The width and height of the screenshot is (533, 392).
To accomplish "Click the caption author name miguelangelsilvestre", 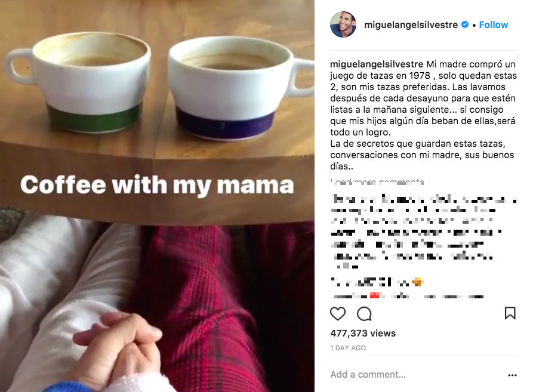I will point(377,64).
